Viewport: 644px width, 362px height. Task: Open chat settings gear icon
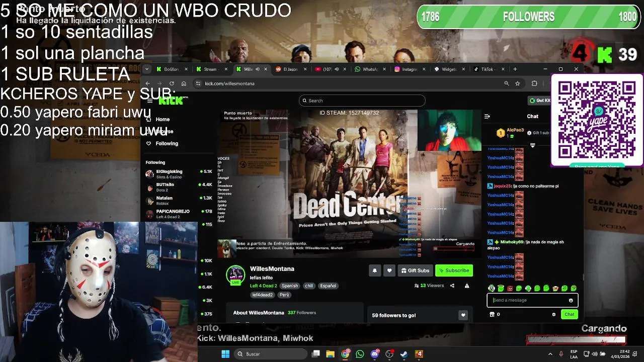554,314
